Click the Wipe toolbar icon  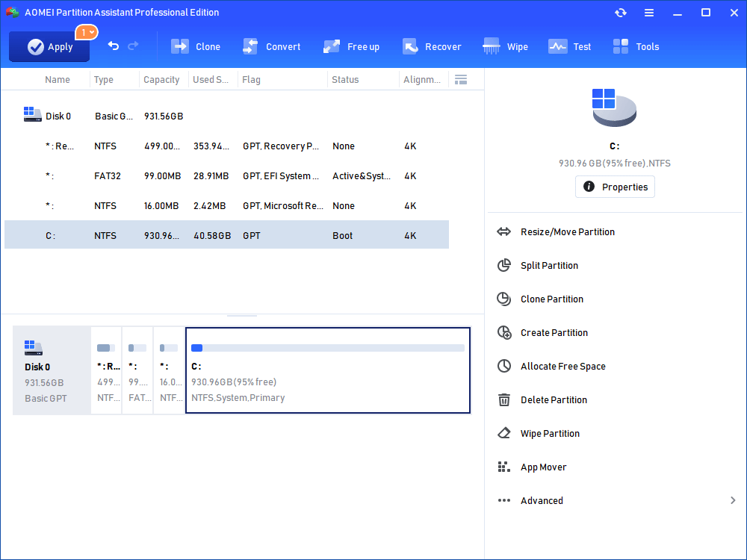coord(492,46)
